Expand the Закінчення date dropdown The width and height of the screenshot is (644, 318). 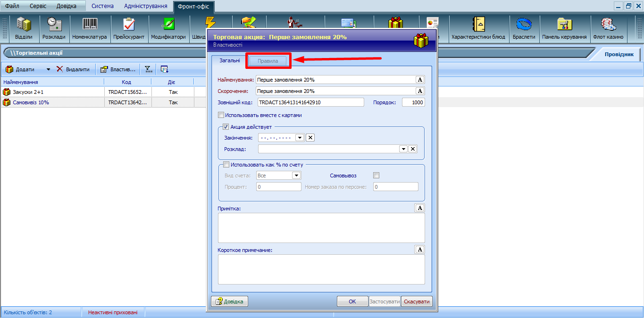pyautogui.click(x=299, y=138)
